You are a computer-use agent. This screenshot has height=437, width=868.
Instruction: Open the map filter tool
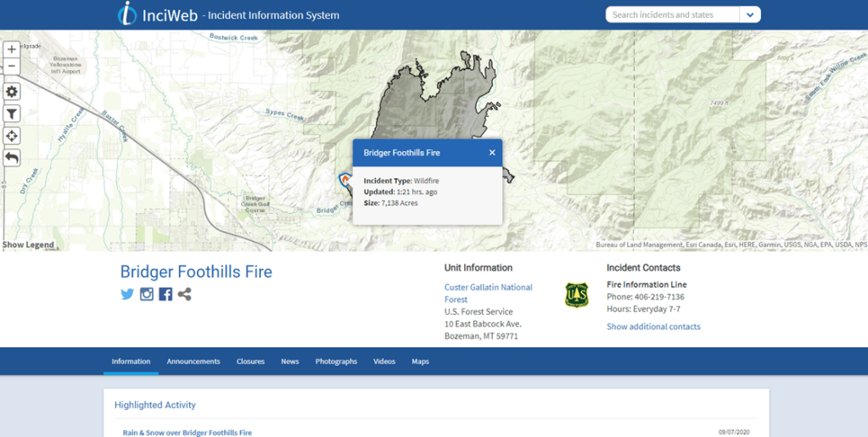[12, 114]
